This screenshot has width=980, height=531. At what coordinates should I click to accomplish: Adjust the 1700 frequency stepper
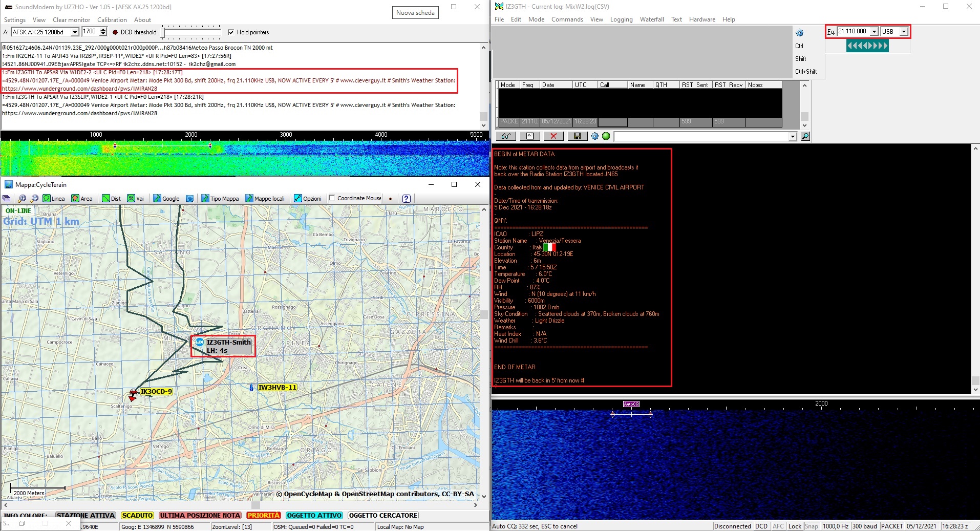point(103,32)
